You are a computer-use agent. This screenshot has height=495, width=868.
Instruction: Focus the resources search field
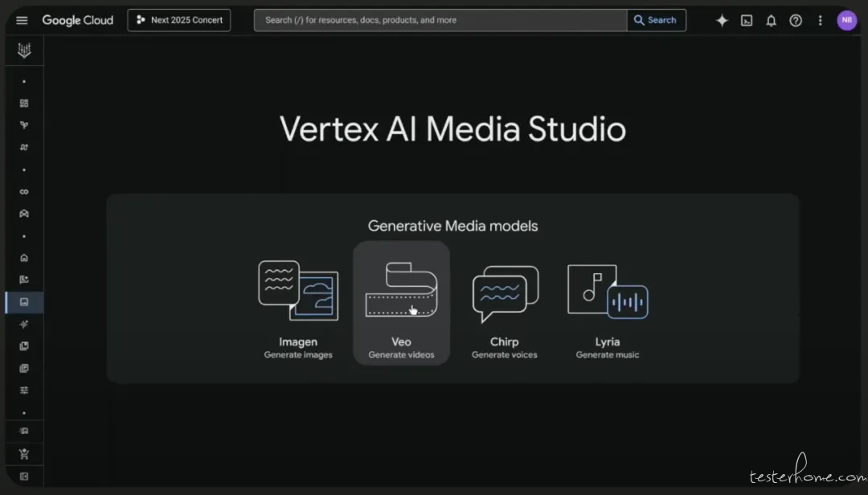[440, 20]
